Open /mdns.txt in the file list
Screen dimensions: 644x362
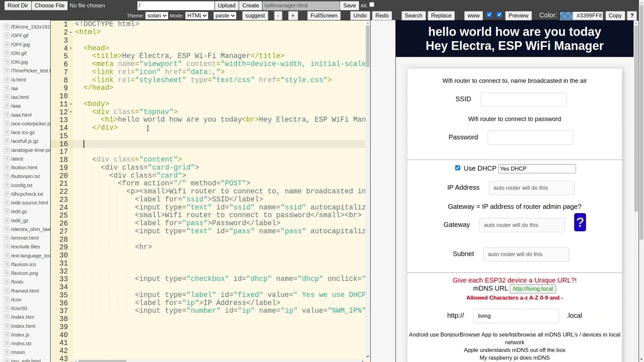(21, 343)
